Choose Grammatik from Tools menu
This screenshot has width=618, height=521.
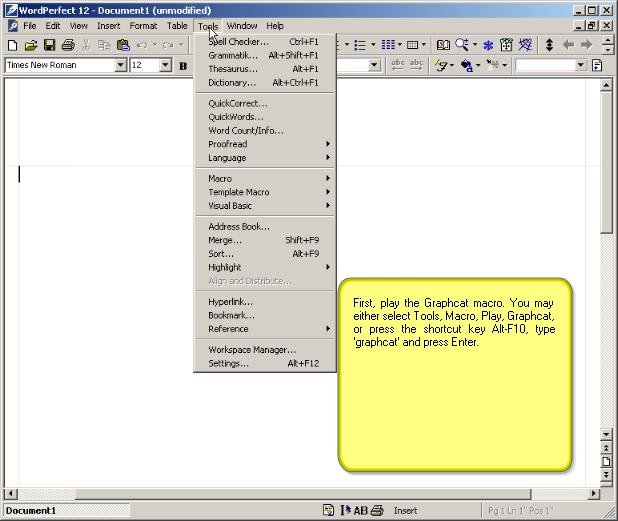coord(265,55)
